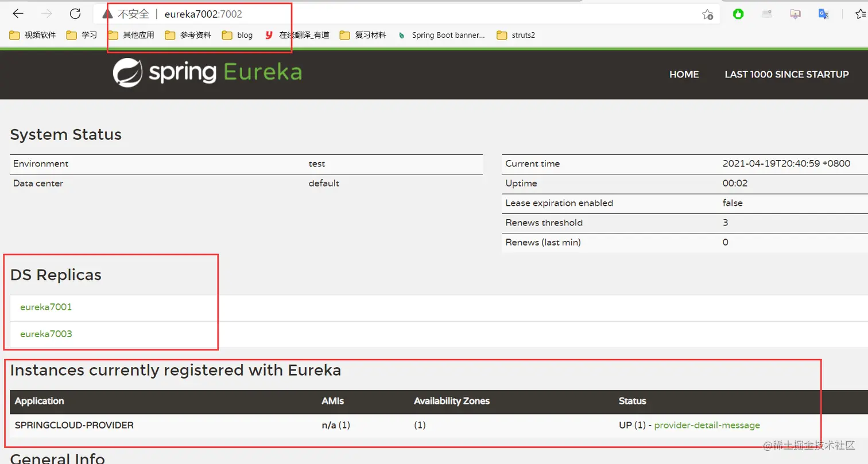868x464 pixels.
Task: Open LAST 1000 SINCE STARTUP page
Action: pyautogui.click(x=786, y=75)
